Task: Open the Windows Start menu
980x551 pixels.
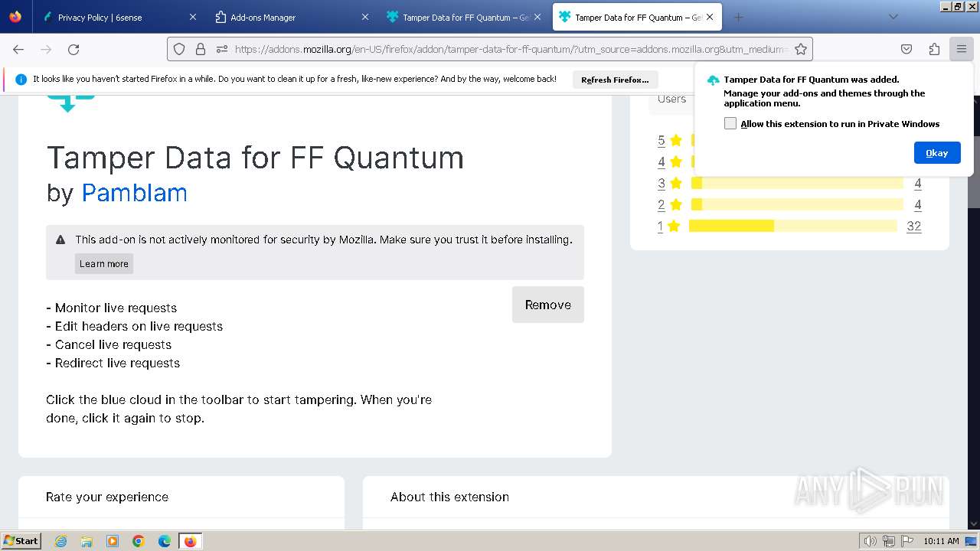Action: click(21, 540)
